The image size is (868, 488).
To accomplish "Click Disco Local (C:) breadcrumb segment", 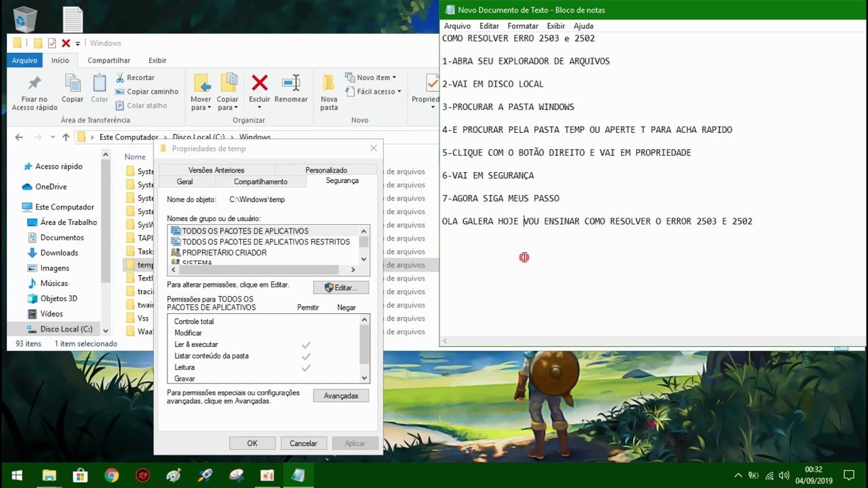I will pyautogui.click(x=199, y=138).
